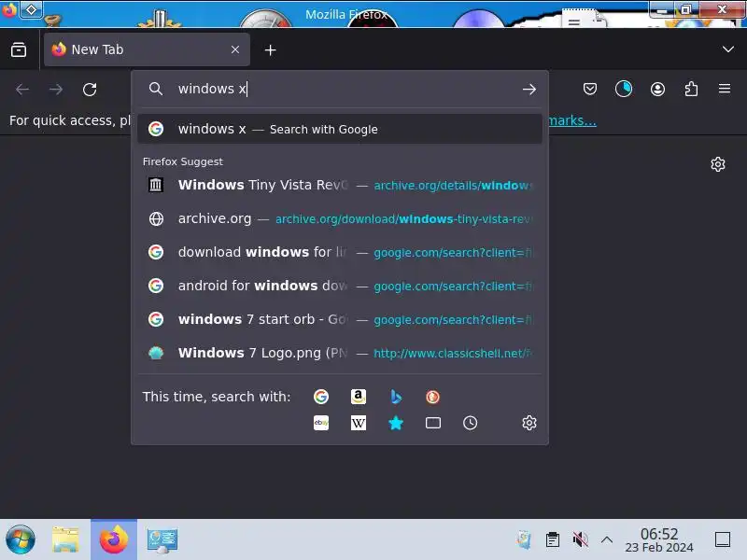Select 'android for windows' Google suggestion

point(340,286)
